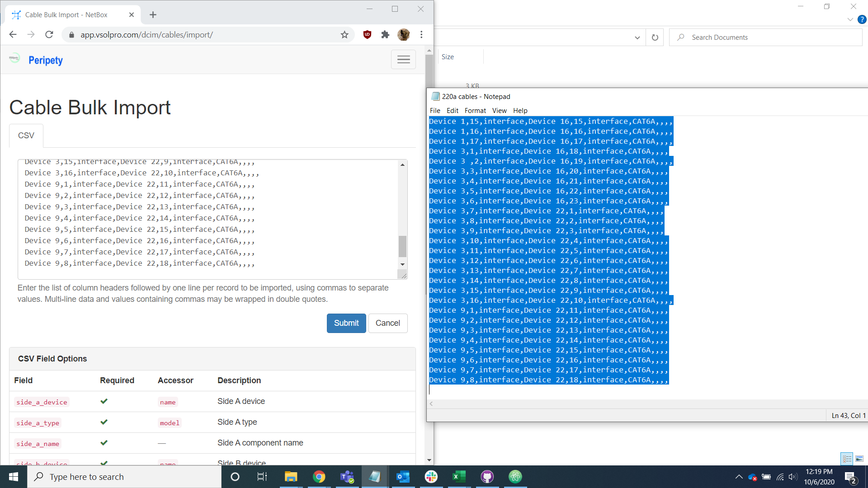Click Notepad horizontal scroll left arrow

(431, 404)
